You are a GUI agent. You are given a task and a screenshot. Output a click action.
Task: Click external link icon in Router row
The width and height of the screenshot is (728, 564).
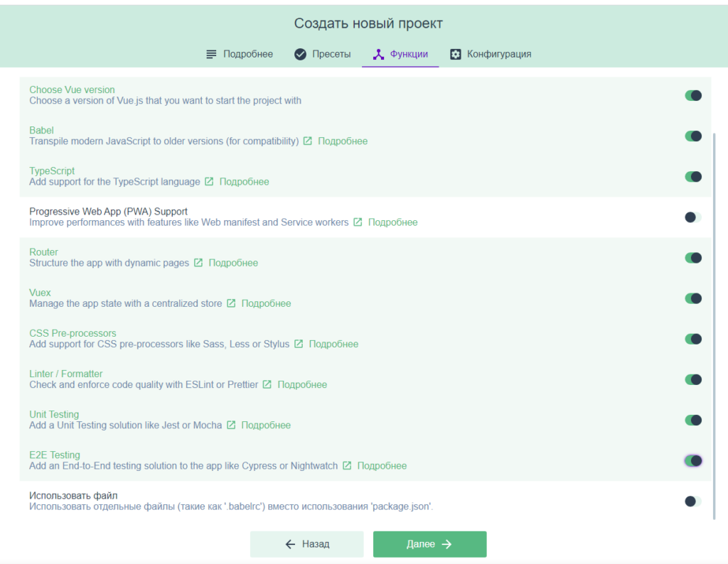coord(198,263)
